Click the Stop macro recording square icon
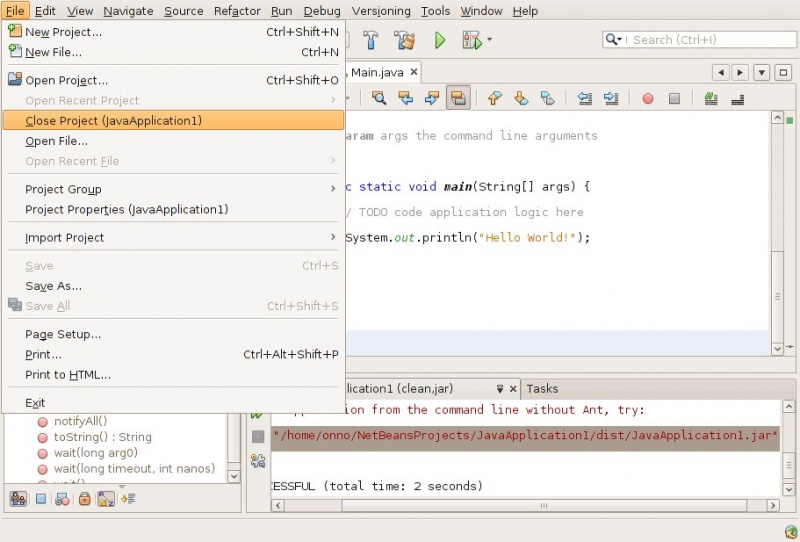The image size is (800, 542). (x=674, y=98)
